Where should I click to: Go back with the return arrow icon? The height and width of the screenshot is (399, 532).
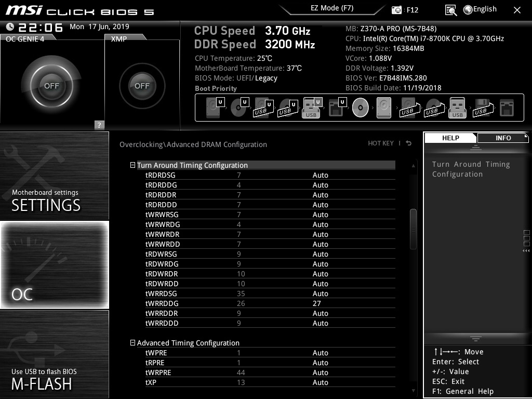click(409, 143)
